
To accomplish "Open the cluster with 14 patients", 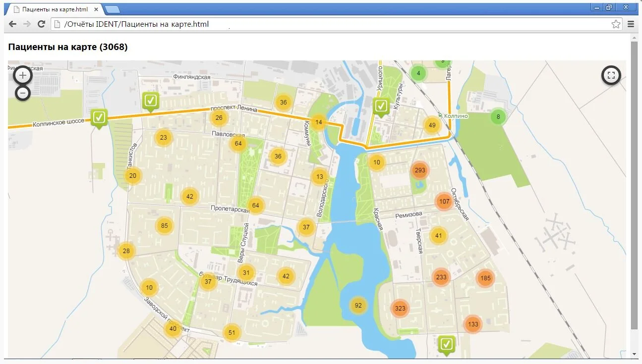I will click(x=318, y=122).
